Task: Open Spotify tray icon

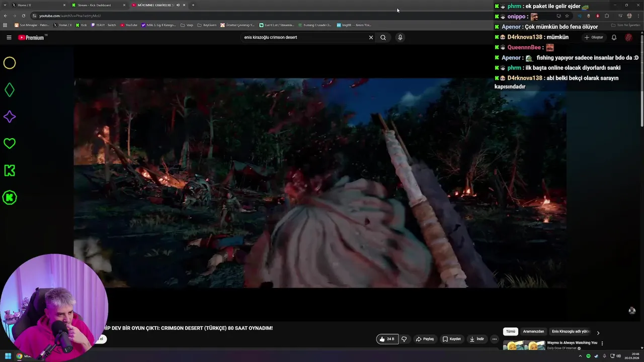Action: point(588,356)
